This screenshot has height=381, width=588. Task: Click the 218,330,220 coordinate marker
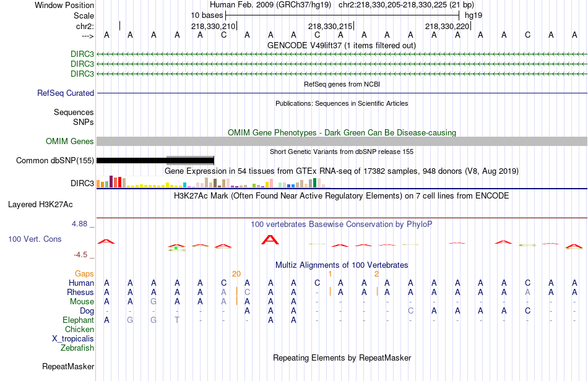(447, 26)
